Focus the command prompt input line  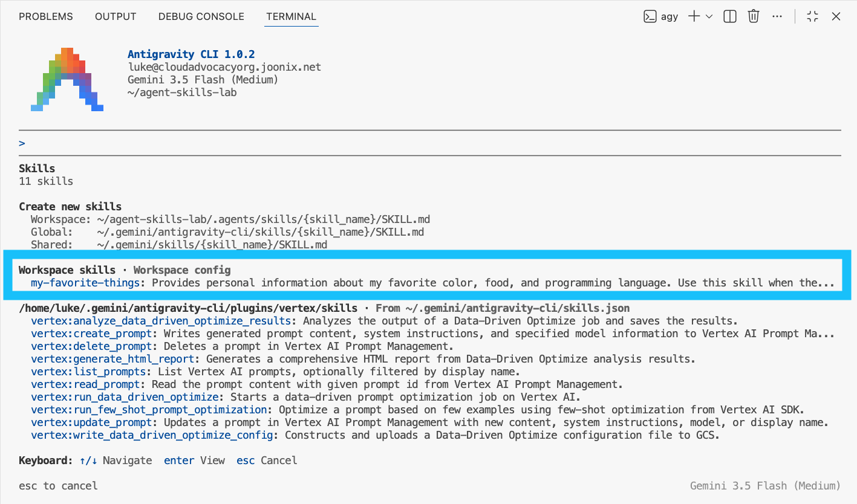(429, 143)
